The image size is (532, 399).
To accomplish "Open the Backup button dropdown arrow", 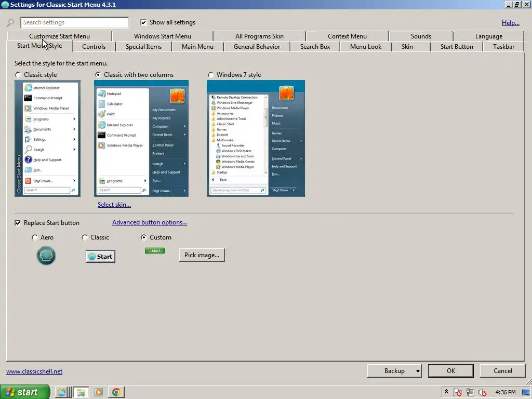I will [x=418, y=371].
